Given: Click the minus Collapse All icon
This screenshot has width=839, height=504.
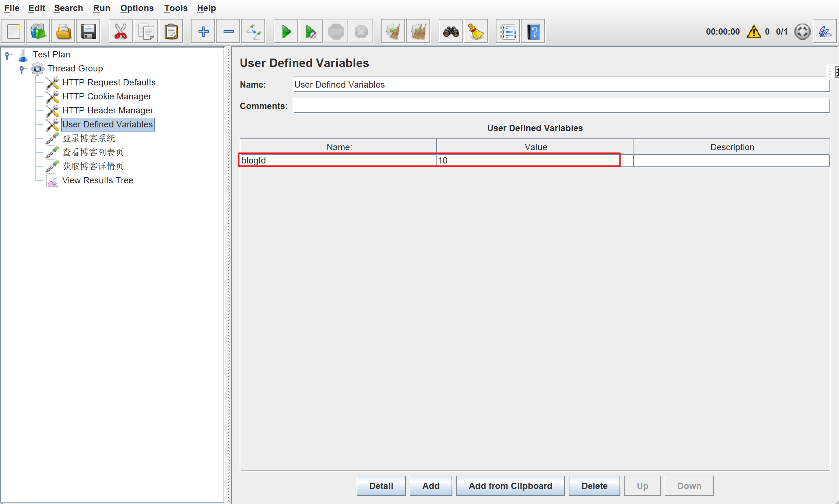Looking at the screenshot, I should click(228, 32).
